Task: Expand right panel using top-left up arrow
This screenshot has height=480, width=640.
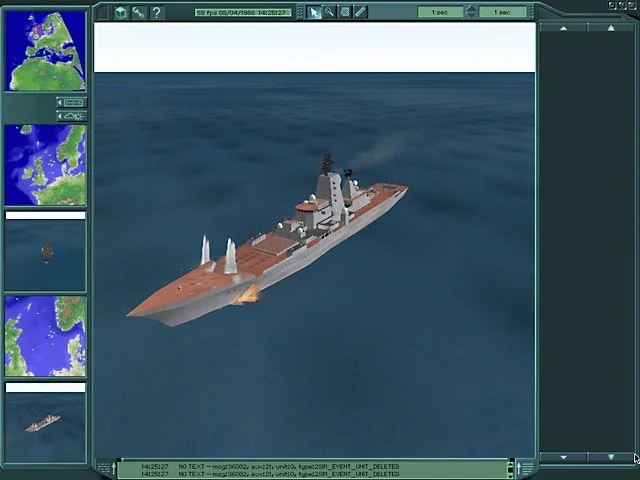Action: click(x=563, y=28)
